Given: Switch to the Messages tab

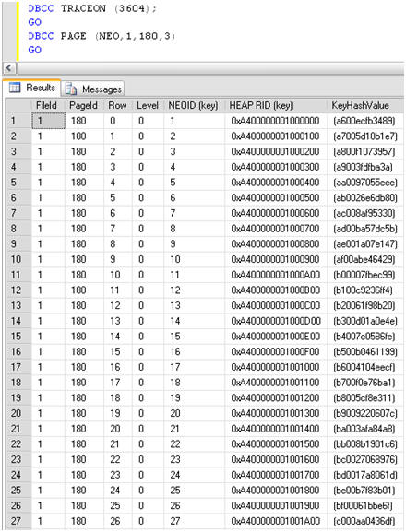Looking at the screenshot, I should (x=93, y=89).
